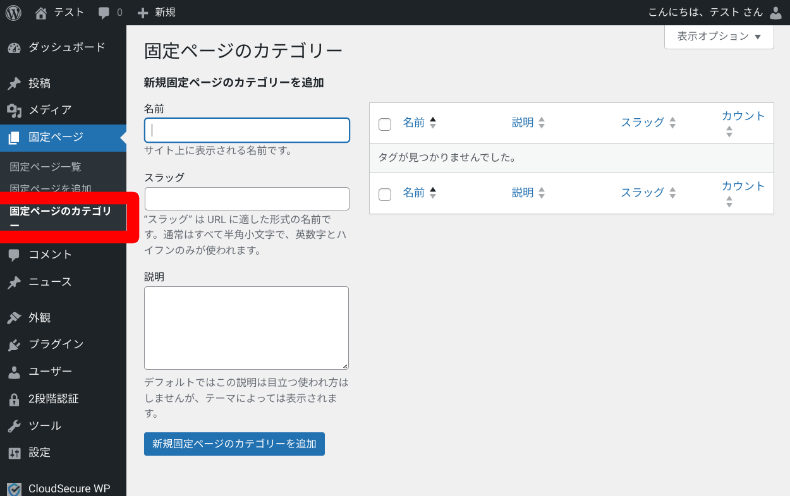The width and height of the screenshot is (790, 496).
Task: Open 固定ページを追加 submenu item
Action: [50, 189]
